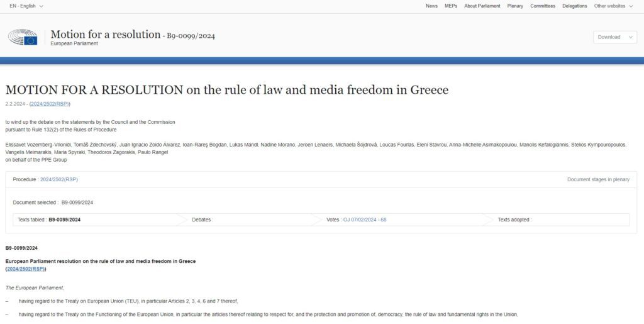Click Document stages in plenary
This screenshot has height=324, width=644.
click(x=598, y=179)
